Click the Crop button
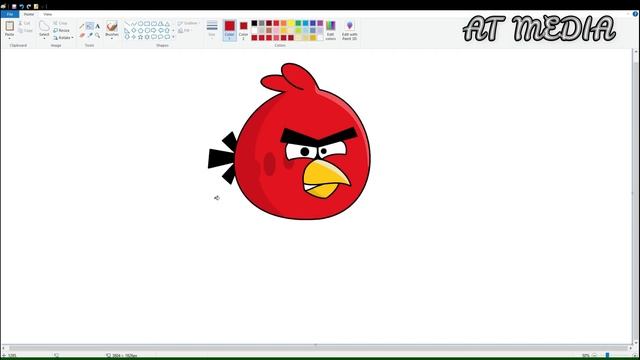 pos(60,23)
